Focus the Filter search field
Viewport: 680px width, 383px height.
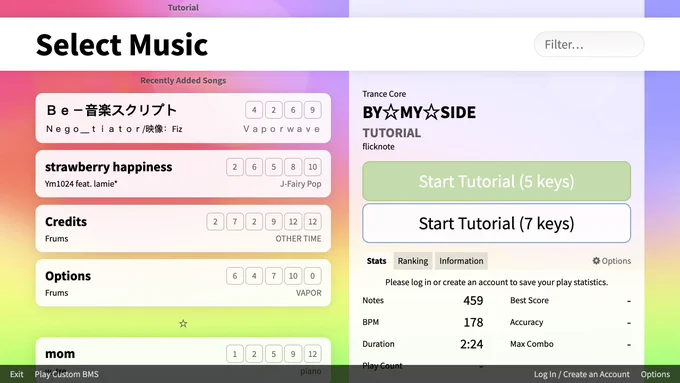click(x=588, y=44)
